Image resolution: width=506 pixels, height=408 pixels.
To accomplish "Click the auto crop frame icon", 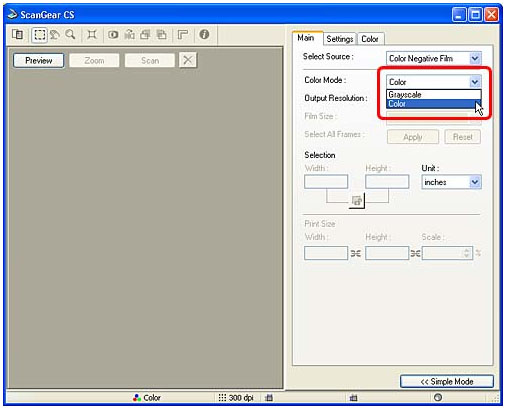I will tap(92, 35).
